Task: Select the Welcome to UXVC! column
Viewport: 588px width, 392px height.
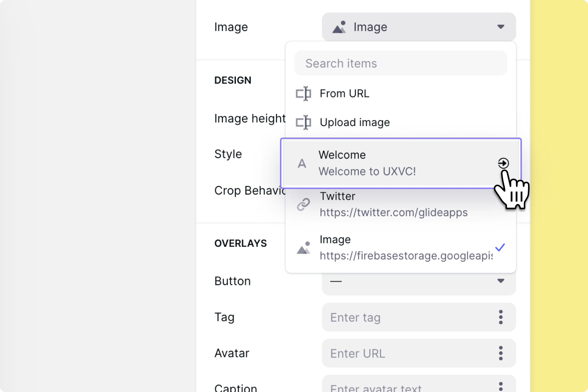Action: click(x=367, y=163)
